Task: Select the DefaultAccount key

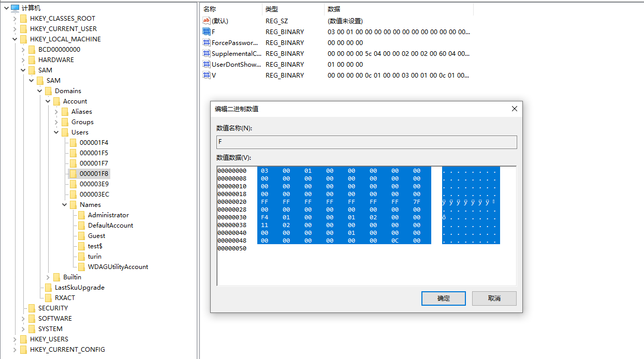Action: click(x=110, y=225)
